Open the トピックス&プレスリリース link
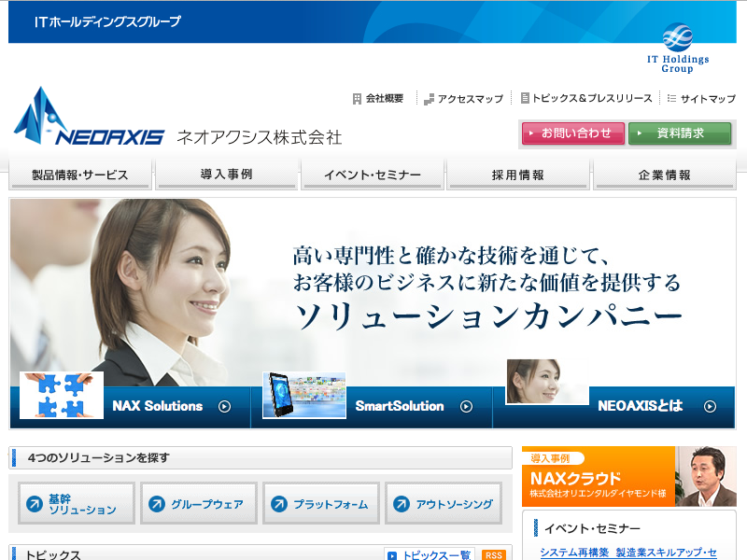The height and width of the screenshot is (560, 747). pyautogui.click(x=592, y=98)
